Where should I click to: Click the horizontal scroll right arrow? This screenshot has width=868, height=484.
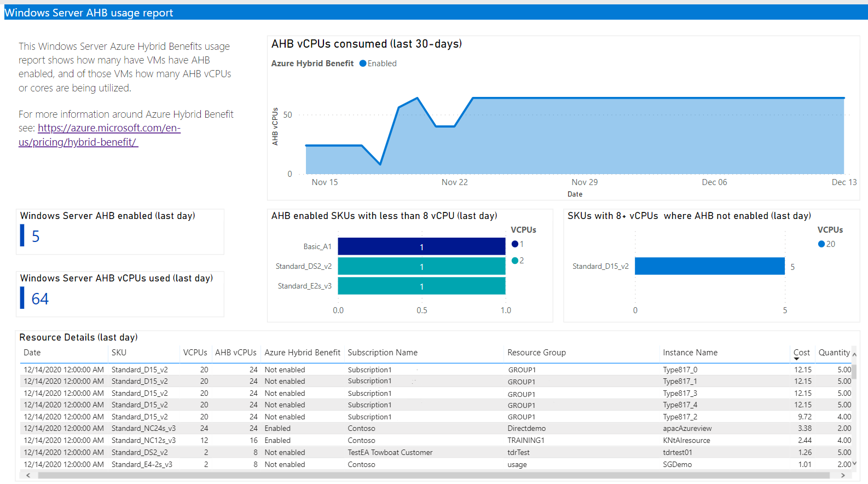click(843, 475)
